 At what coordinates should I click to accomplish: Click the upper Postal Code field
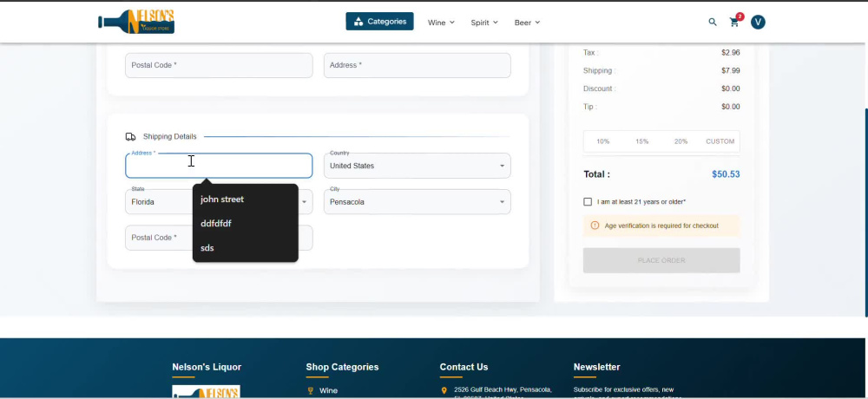pos(219,65)
